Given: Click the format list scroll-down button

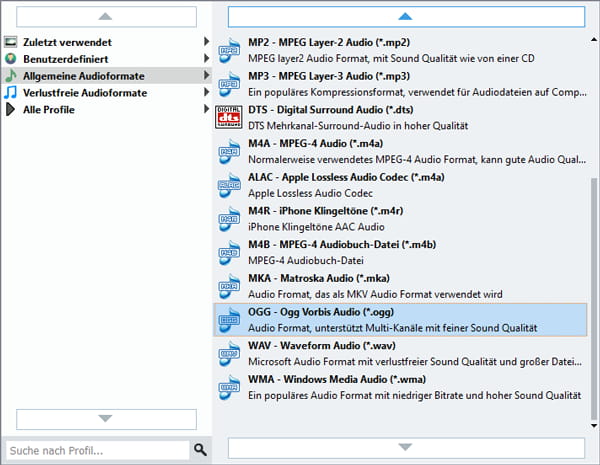Looking at the screenshot, I should coord(406,447).
